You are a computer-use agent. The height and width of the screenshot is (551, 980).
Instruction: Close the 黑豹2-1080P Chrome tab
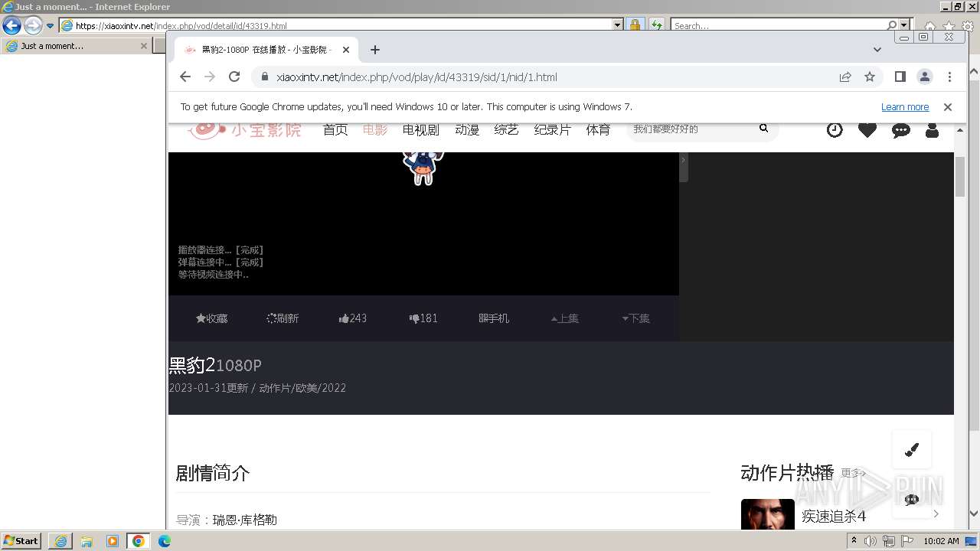click(346, 50)
